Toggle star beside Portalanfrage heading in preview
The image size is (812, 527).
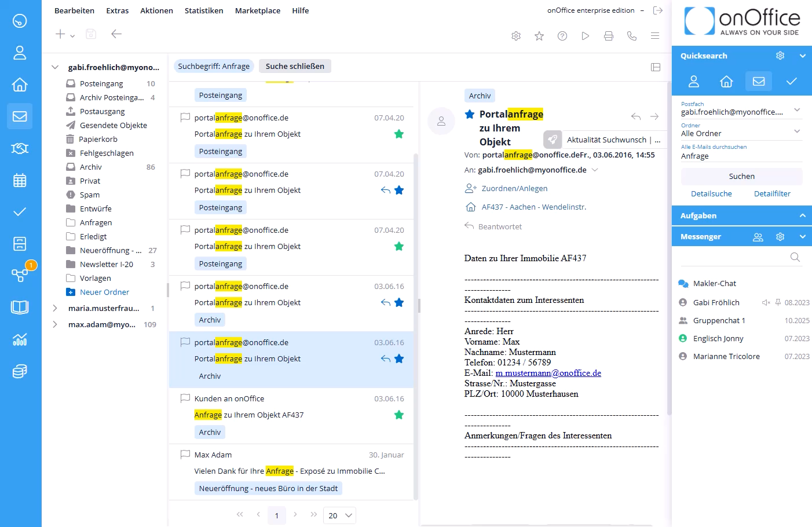click(470, 114)
